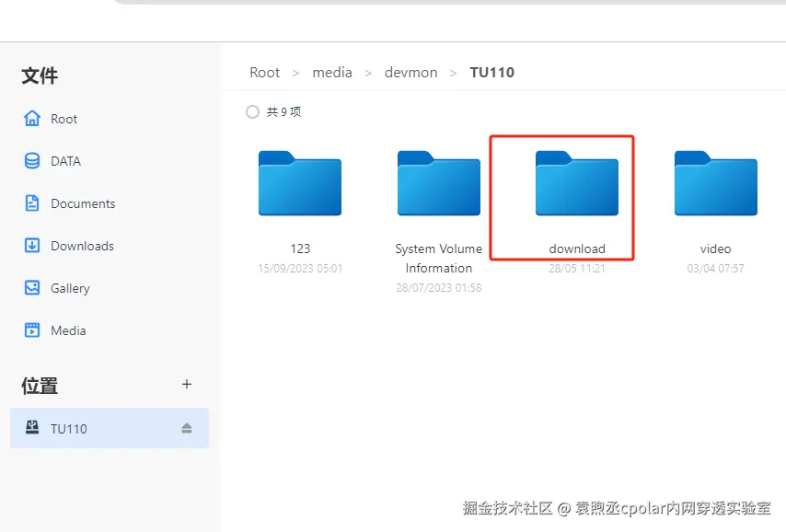Select Documents label in sidebar

click(x=83, y=203)
